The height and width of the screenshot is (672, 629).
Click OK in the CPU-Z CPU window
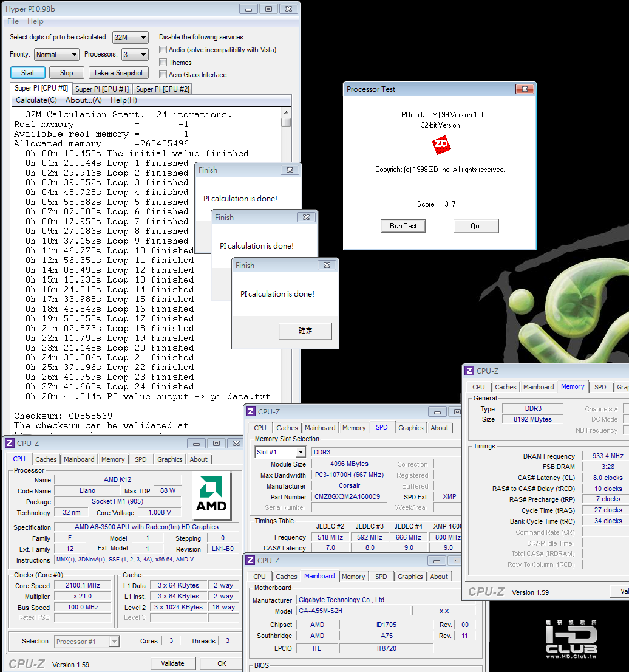pyautogui.click(x=222, y=663)
